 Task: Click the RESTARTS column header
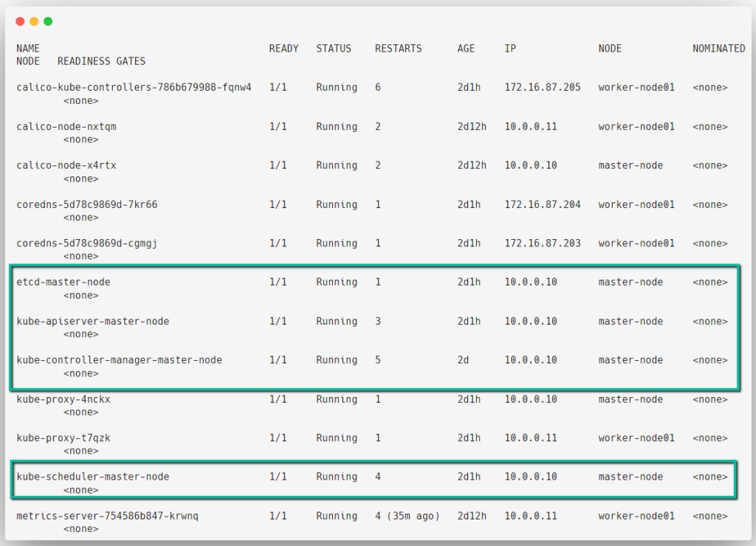point(398,48)
